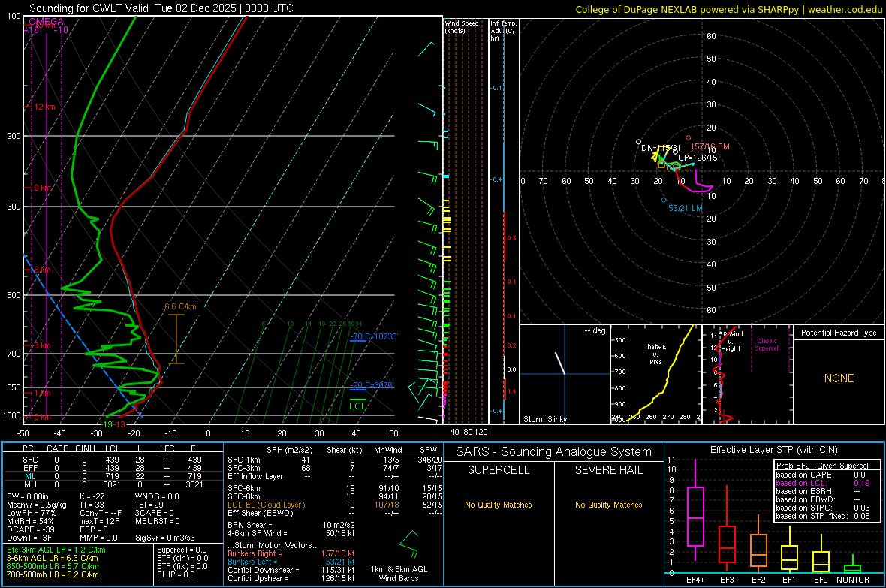Click the "SR Wind v. Height" inset label
Viewport: 886px width, 588px height.
tap(731, 342)
